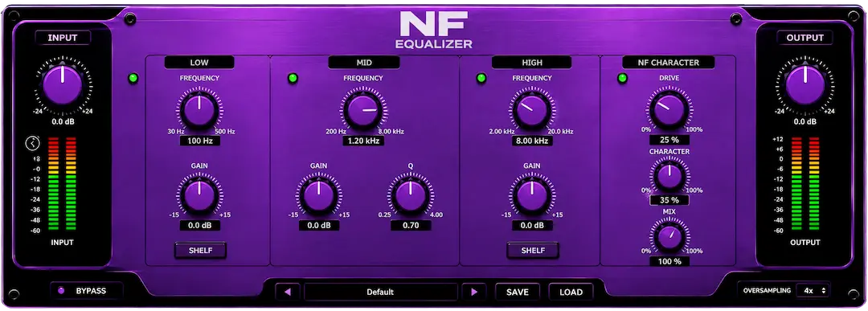Click the NF Equalizer logo
Image resolution: width=868 pixels, height=311 pixels.
[x=434, y=29]
